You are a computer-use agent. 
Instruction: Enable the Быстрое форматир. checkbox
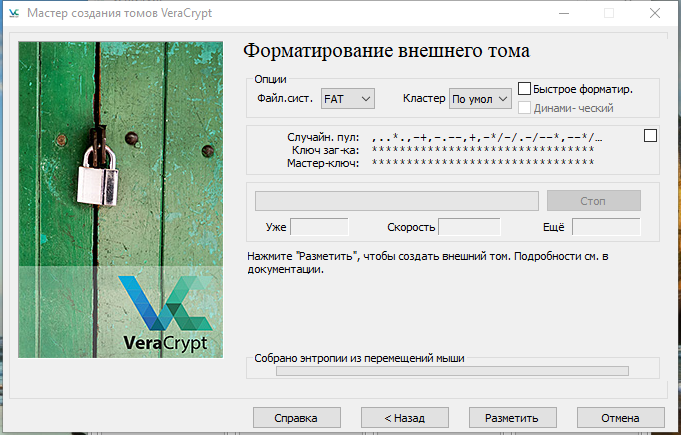524,89
